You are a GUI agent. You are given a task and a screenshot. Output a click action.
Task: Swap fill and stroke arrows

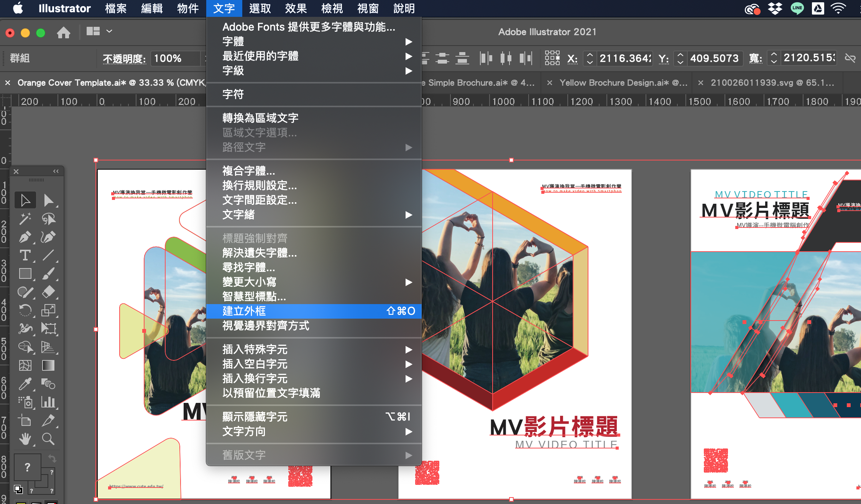pyautogui.click(x=52, y=458)
